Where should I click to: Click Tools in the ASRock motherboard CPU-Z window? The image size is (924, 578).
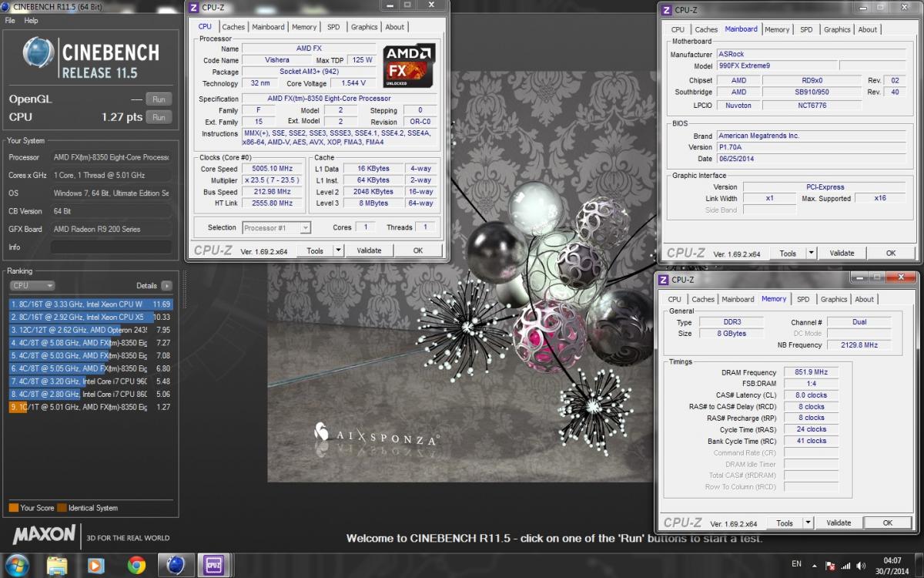coord(788,253)
